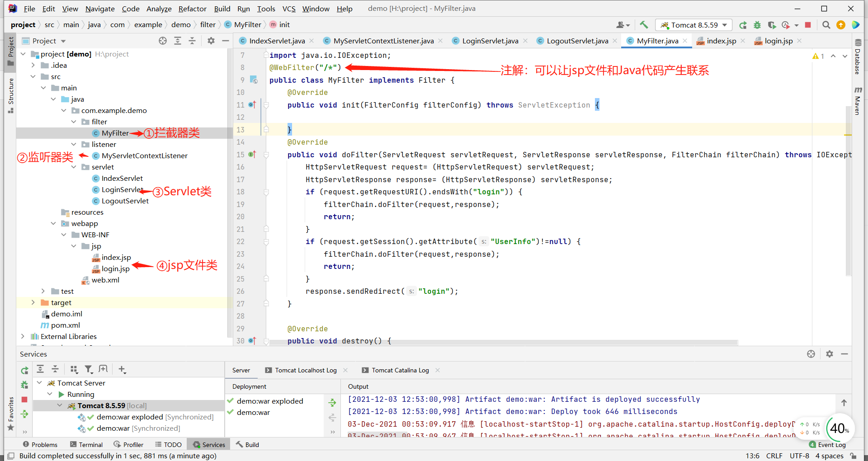
Task: Close the MyFilter.java tab
Action: click(x=685, y=41)
